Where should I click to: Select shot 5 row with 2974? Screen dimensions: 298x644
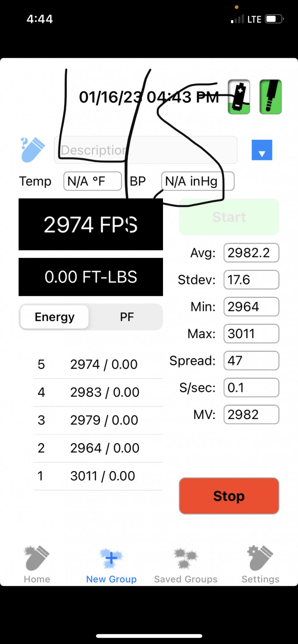click(98, 364)
